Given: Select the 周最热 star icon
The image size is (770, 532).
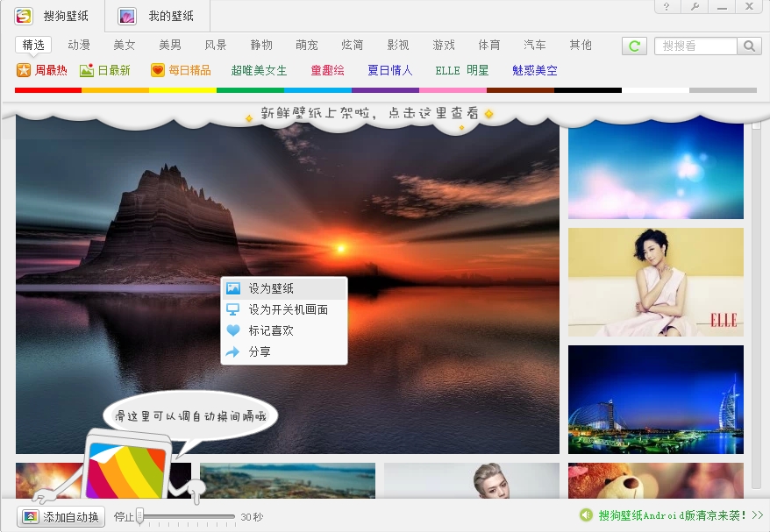Looking at the screenshot, I should click(24, 71).
